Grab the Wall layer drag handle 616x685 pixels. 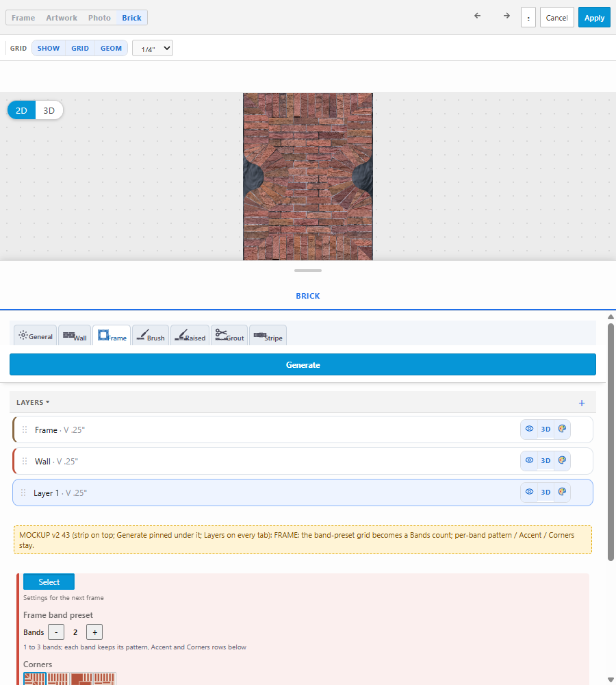tap(25, 461)
